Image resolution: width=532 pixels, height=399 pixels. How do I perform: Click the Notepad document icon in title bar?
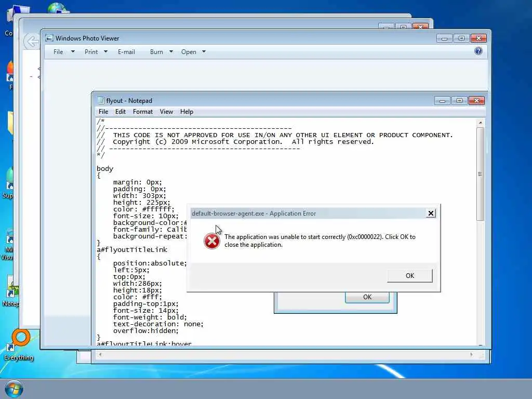100,100
